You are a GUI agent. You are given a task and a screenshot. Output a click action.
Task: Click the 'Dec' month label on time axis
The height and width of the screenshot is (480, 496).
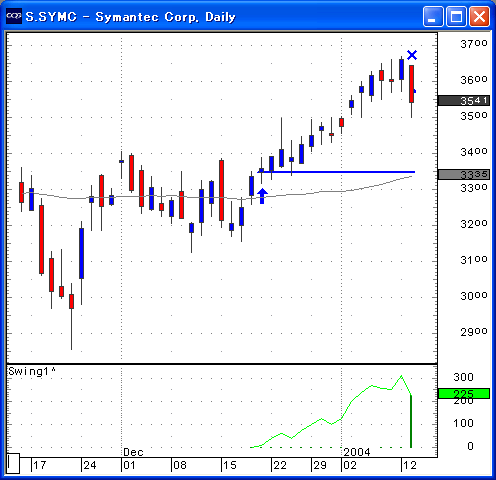click(x=133, y=452)
